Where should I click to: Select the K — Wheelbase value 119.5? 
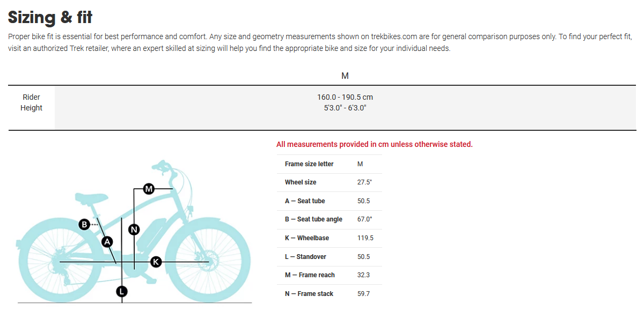[x=365, y=238]
